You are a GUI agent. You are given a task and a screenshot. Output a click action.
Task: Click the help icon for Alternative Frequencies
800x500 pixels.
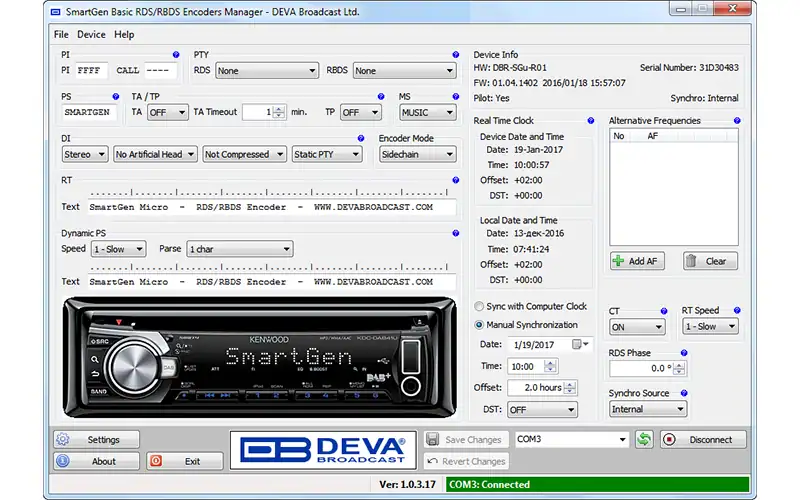coord(737,121)
